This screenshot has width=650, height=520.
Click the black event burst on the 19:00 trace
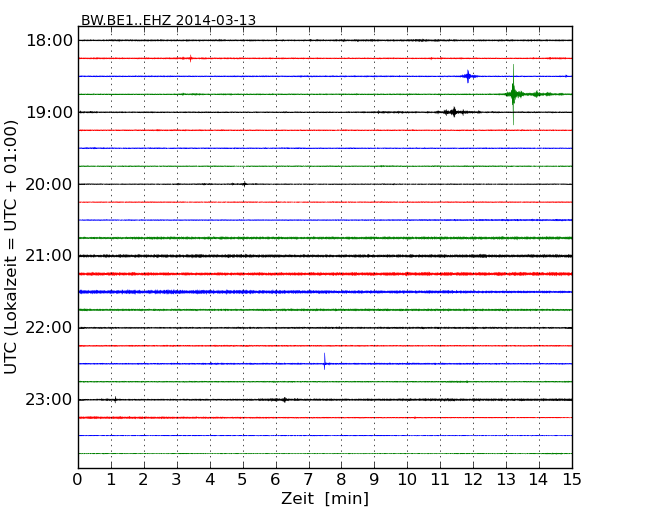coord(454,112)
